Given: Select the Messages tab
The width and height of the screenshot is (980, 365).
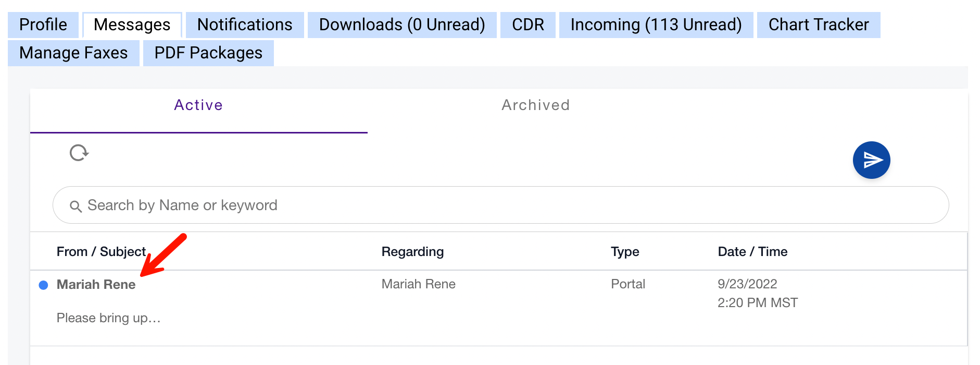Looking at the screenshot, I should point(132,25).
